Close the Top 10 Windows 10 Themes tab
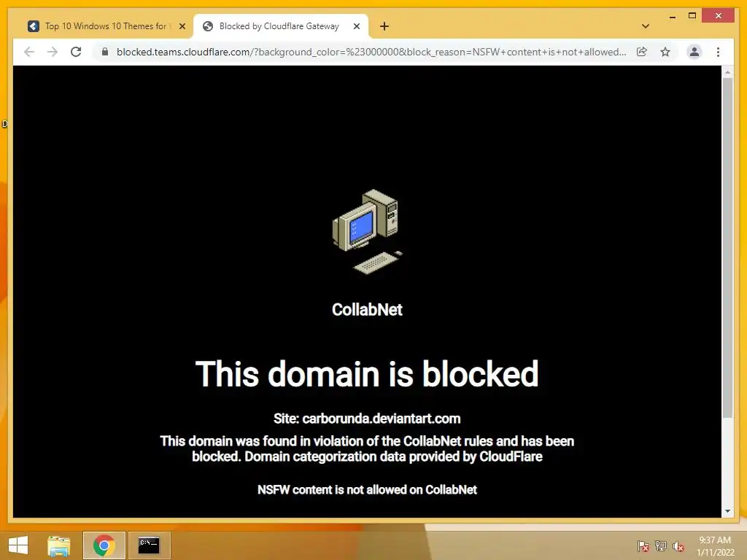The width and height of the screenshot is (747, 560). (182, 26)
